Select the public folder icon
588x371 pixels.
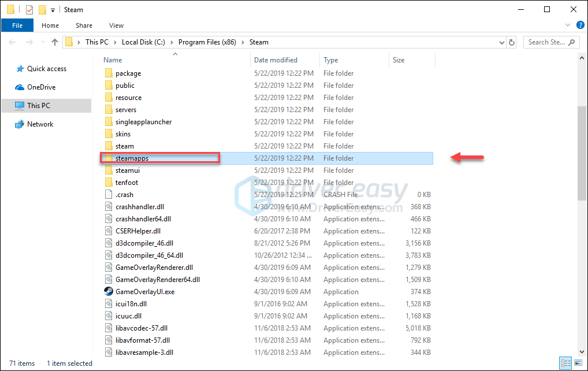(x=109, y=86)
